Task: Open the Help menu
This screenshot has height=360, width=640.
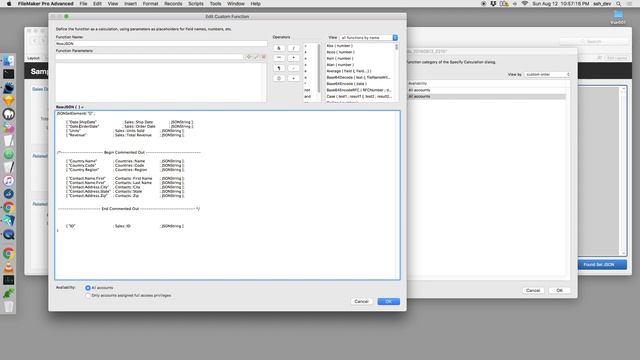Action: [x=256, y=4]
